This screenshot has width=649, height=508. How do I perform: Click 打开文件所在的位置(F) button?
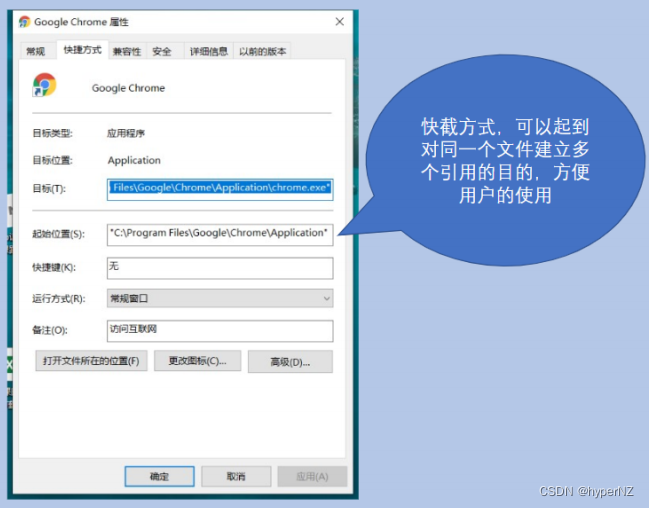[91, 361]
